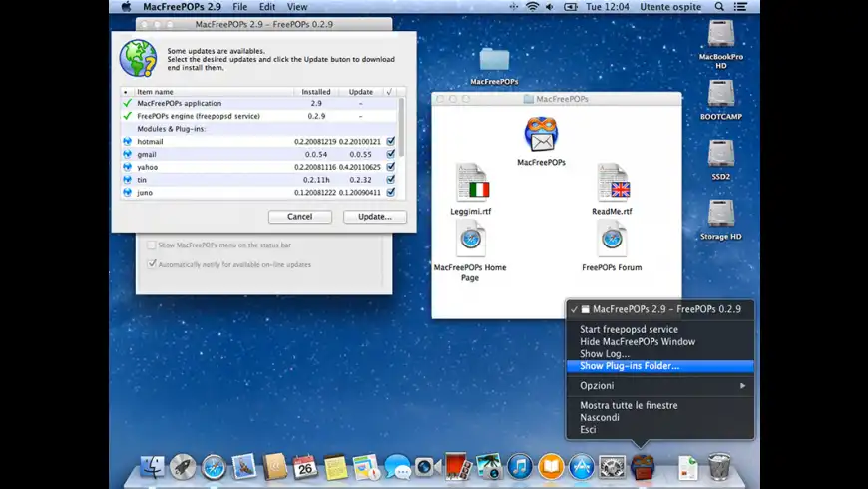868x489 pixels.
Task: Toggle Automatically notify for available on-line updates
Action: click(x=151, y=264)
